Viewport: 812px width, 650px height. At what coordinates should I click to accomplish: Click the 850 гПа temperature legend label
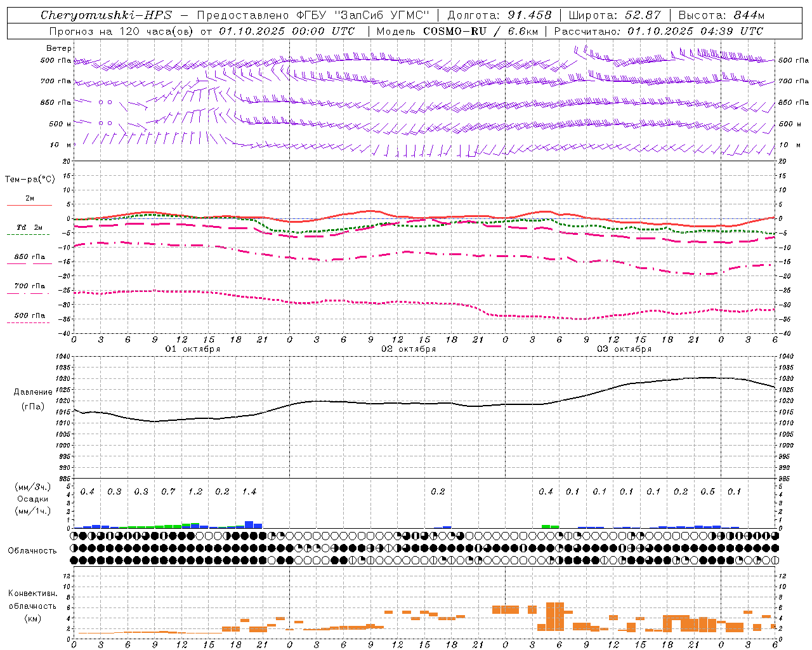coord(30,257)
